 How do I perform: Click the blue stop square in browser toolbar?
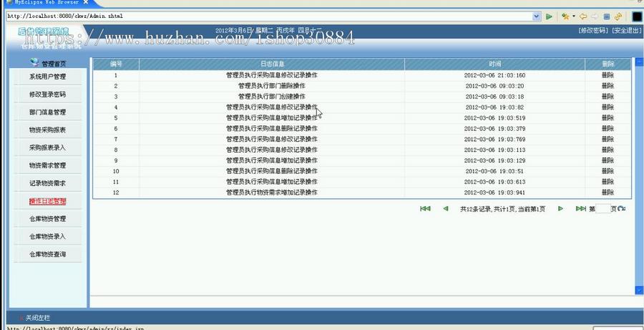(606, 16)
